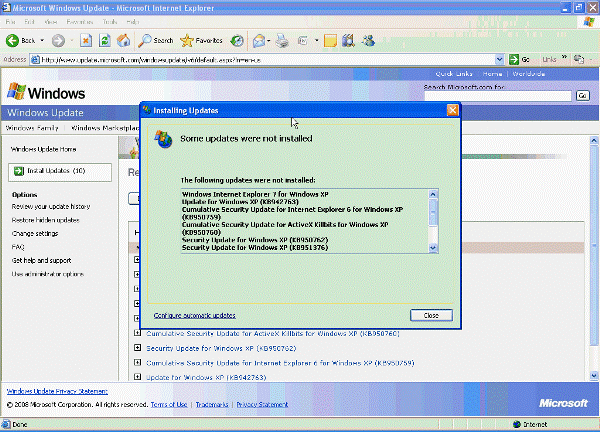Expand Update for Windows XP (KB942763) entry
Image resolution: width=600 pixels, height=432 pixels.
coord(137,378)
